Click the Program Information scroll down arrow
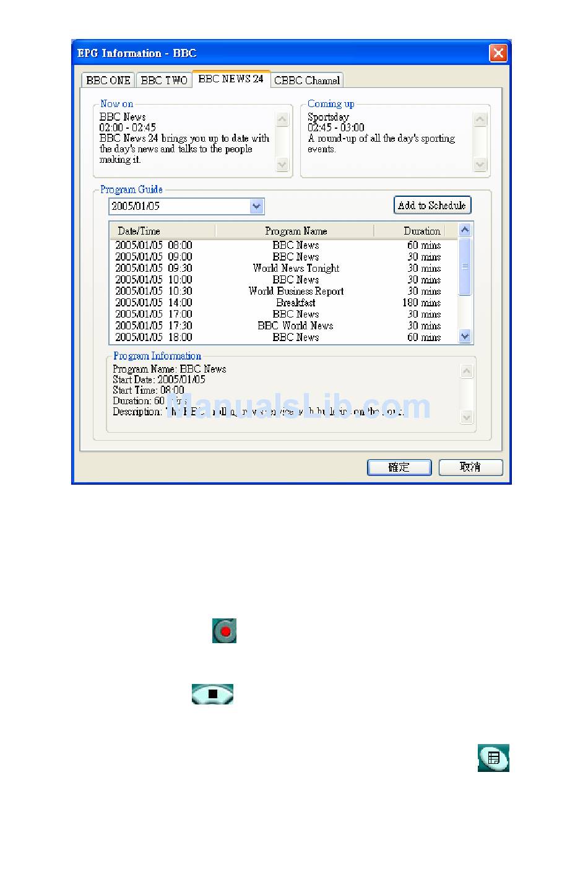Image resolution: width=588 pixels, height=879 pixels. pos(467,417)
